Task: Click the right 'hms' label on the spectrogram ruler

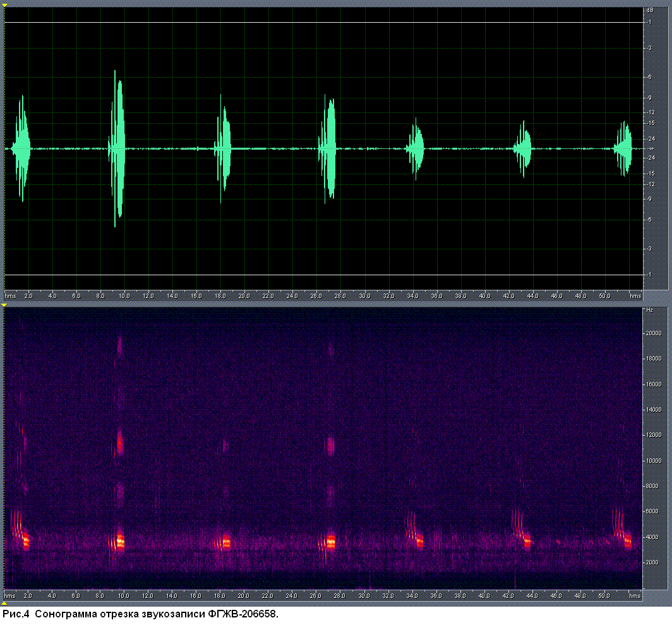Action: (x=635, y=595)
